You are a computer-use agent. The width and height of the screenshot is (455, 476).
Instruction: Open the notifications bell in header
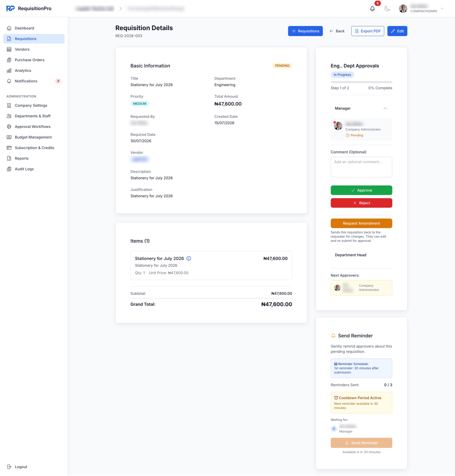(x=372, y=9)
